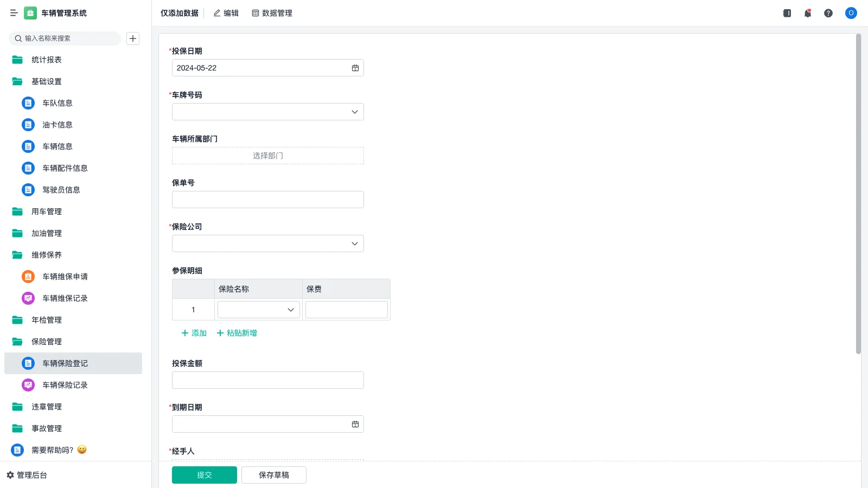Submit the form with the 提交 button
This screenshot has height=488, width=868.
tap(205, 474)
